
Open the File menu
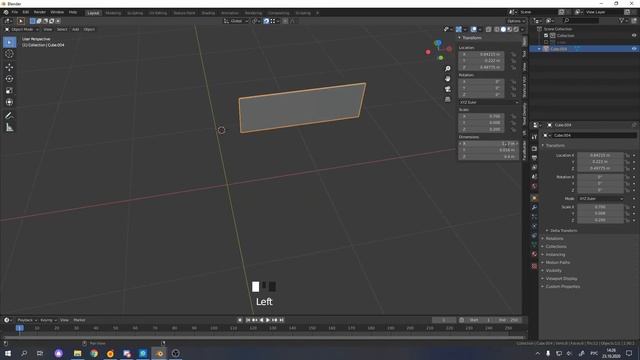[x=15, y=12]
